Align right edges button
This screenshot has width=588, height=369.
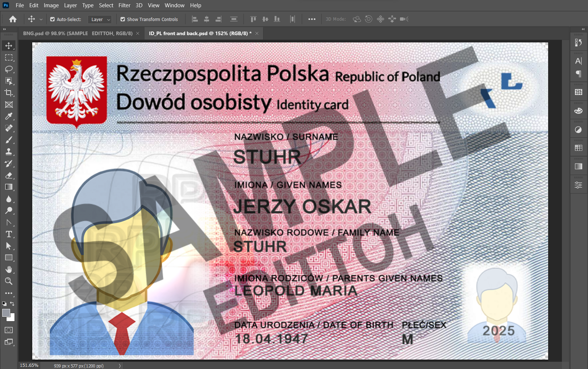click(218, 19)
